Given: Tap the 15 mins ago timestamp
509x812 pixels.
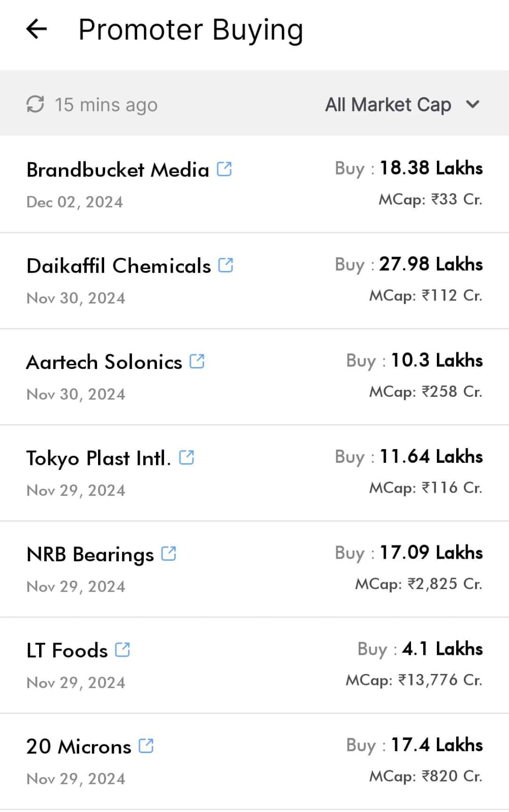Looking at the screenshot, I should point(106,105).
